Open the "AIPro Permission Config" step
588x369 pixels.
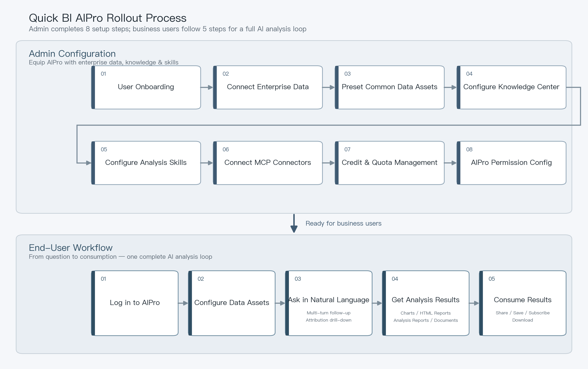point(511,163)
